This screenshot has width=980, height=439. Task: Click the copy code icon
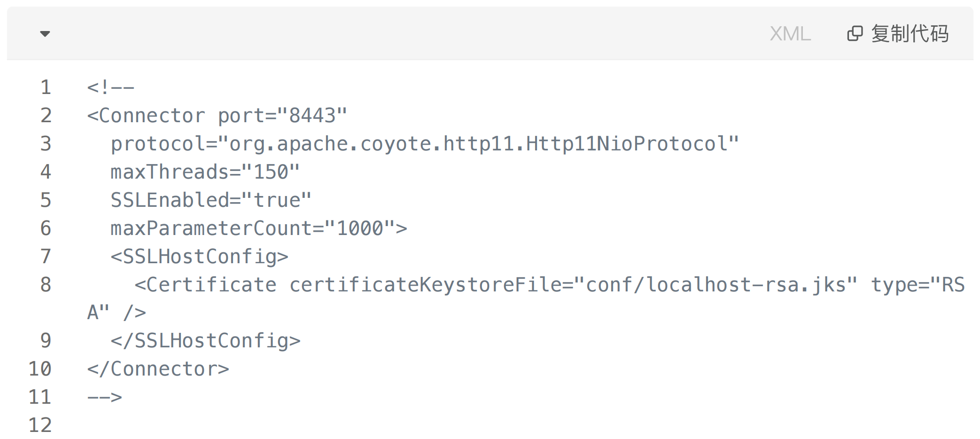tap(855, 34)
